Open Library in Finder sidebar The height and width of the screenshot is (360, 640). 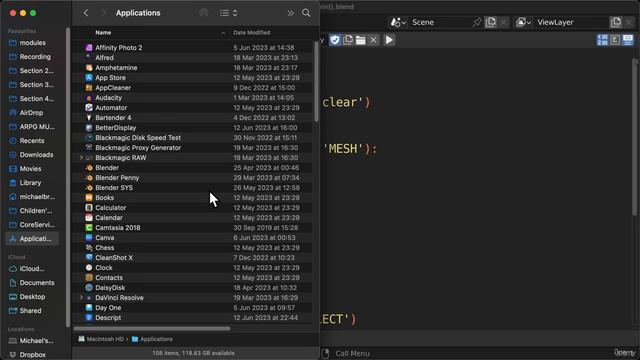coord(32,183)
